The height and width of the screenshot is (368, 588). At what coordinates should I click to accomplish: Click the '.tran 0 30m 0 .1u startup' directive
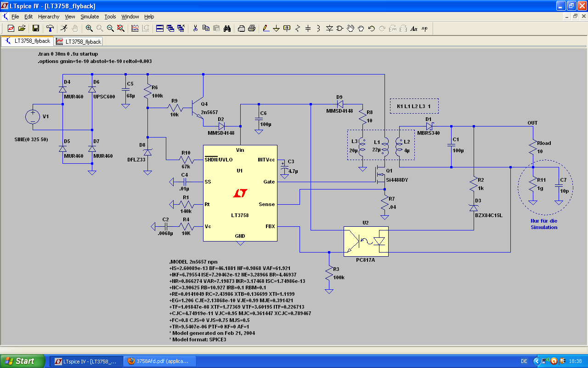(68, 54)
